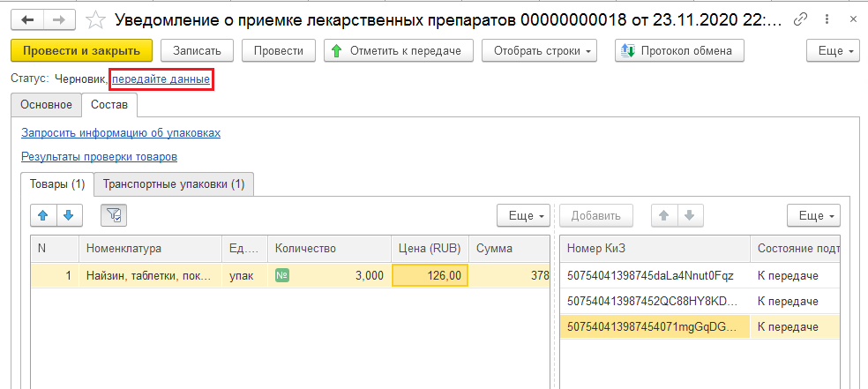This screenshot has height=389, width=868.
Task: Click Провести и закрыть button
Action: click(81, 50)
